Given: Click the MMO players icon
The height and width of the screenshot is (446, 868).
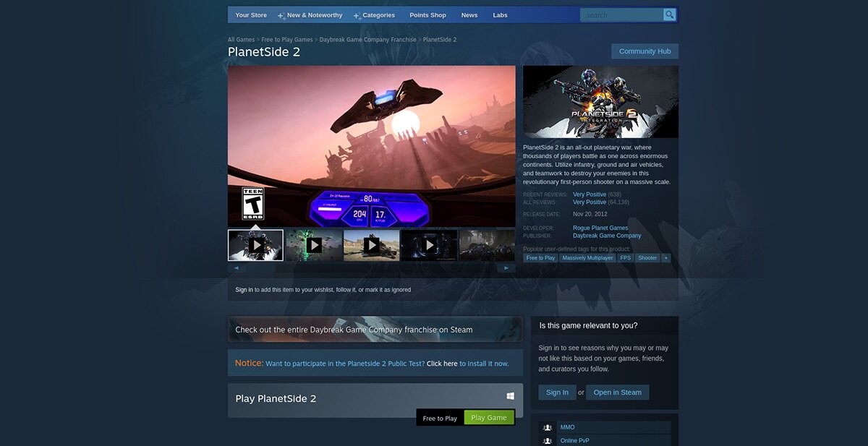Looking at the screenshot, I should tap(548, 427).
